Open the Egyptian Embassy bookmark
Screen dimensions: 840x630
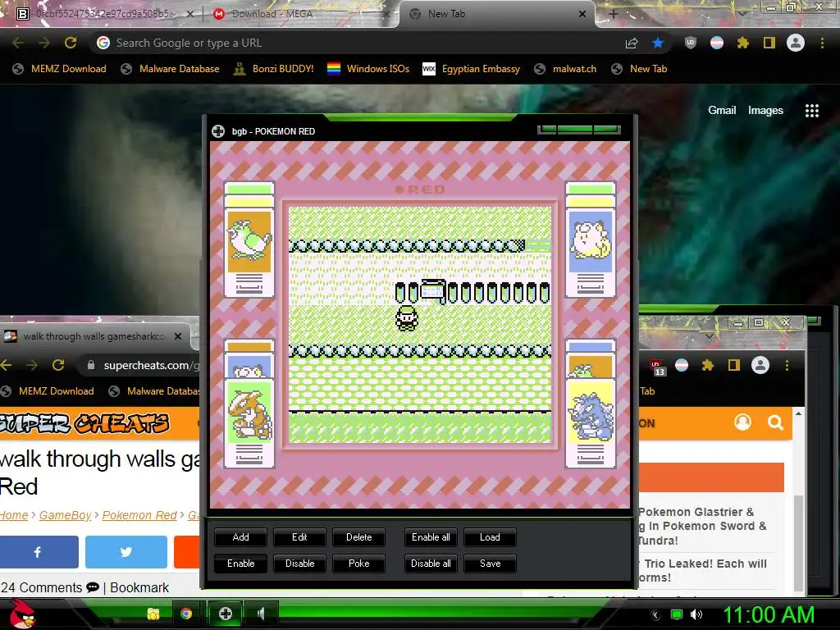[472, 69]
